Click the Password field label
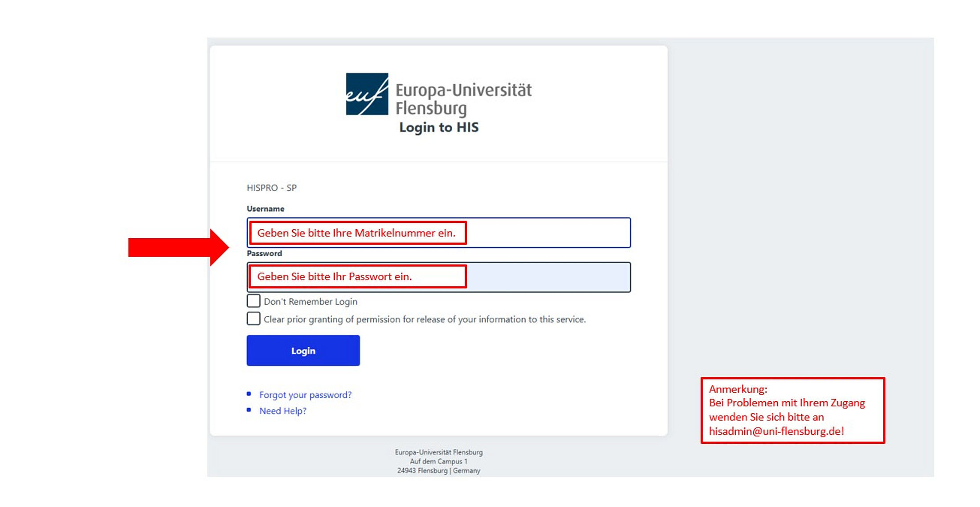The width and height of the screenshot is (980, 507). click(x=264, y=253)
